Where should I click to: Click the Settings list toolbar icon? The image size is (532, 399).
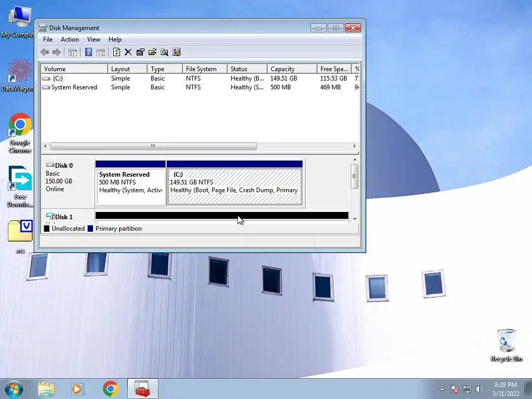pos(177,52)
